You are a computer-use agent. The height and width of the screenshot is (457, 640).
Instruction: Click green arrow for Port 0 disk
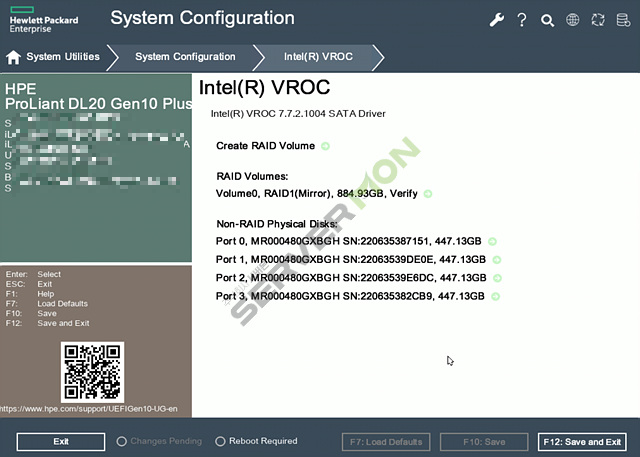click(492, 242)
